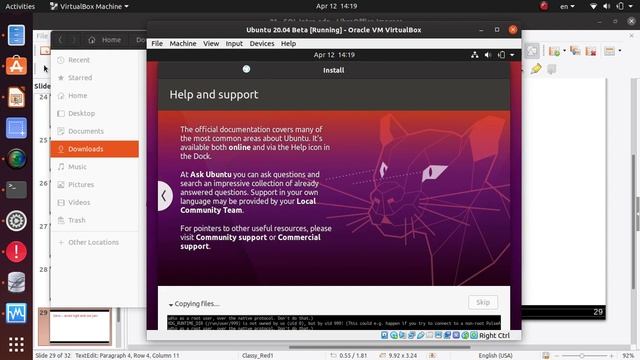Screen dimensions: 640x360
Task: Open Settings gear in the dock
Action: click(x=16, y=221)
